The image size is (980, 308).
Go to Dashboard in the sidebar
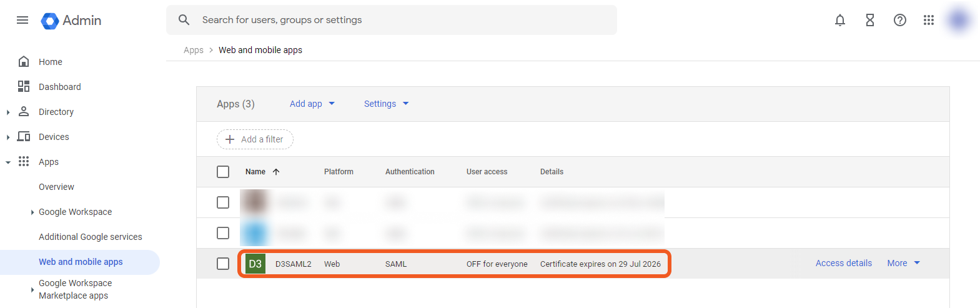pyautogui.click(x=59, y=87)
